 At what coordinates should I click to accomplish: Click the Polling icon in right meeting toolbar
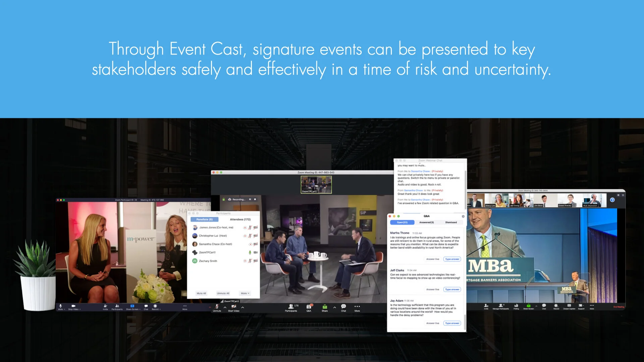(x=516, y=306)
